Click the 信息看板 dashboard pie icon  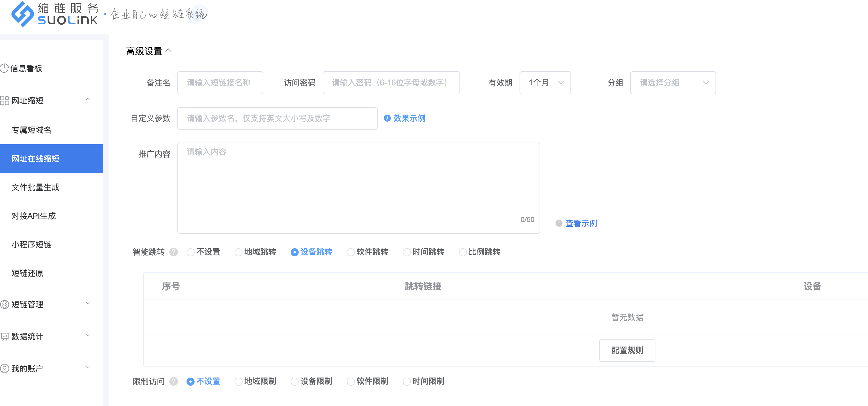(4, 68)
